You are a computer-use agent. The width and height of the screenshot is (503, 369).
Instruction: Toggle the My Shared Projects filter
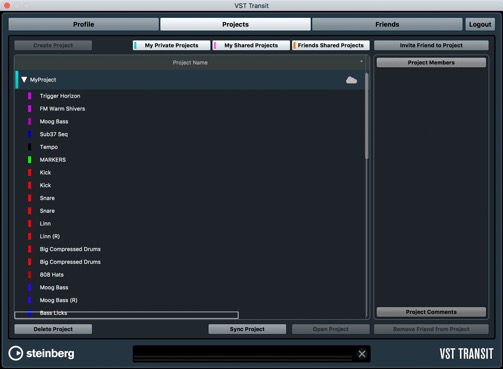[x=251, y=45]
